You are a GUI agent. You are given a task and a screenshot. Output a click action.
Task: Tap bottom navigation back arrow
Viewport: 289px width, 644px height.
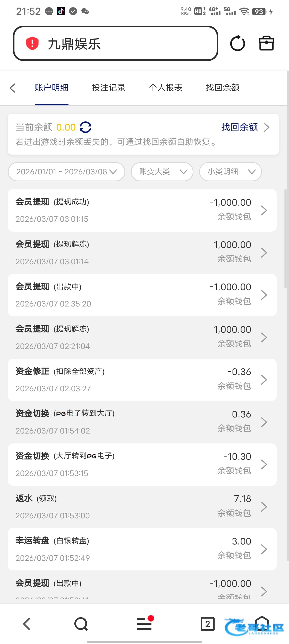pos(26,624)
